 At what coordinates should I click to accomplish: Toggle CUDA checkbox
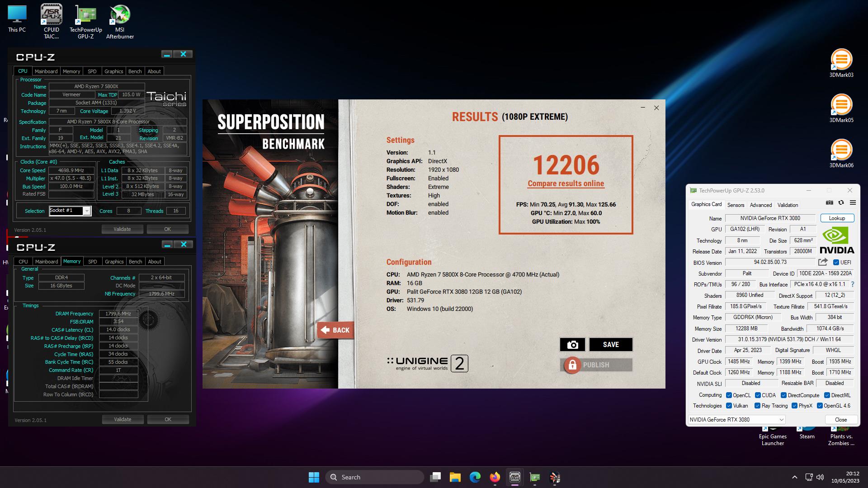click(x=758, y=395)
